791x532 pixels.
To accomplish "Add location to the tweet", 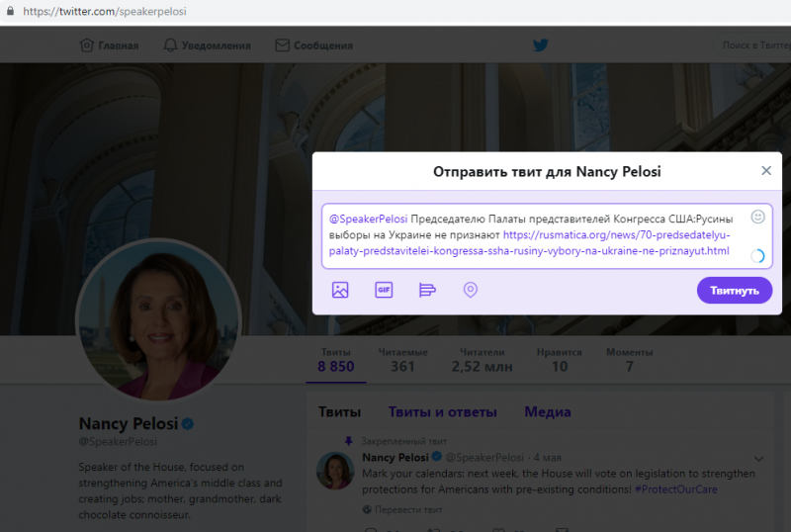I will click(471, 290).
